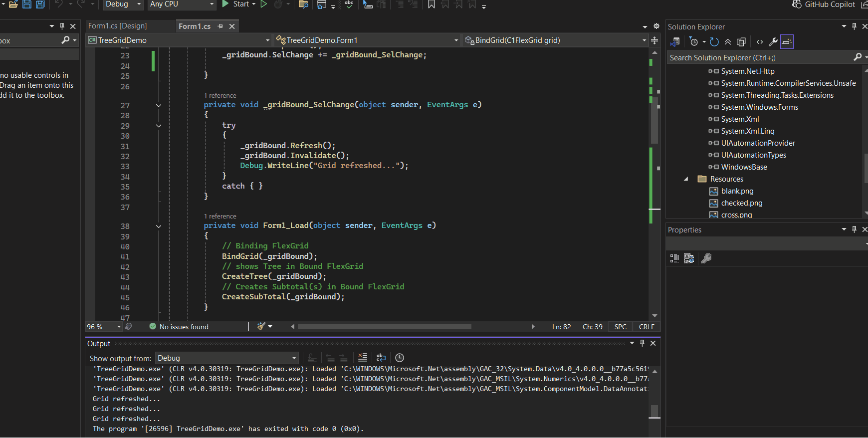This screenshot has height=438, width=868.
Task: Click the Save All toolbar icon
Action: coord(40,4)
